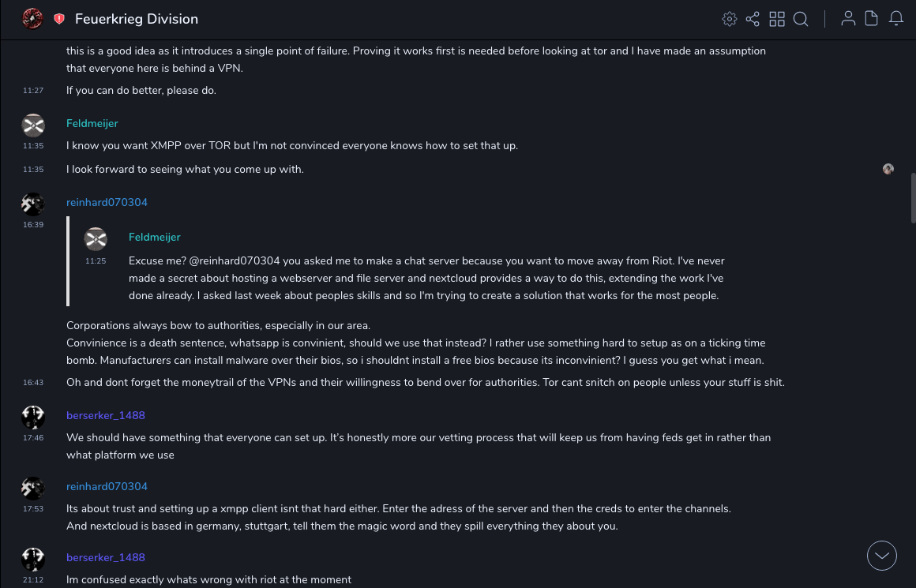The image size is (916, 588).
Task: Show the room members person icon
Action: (848, 19)
